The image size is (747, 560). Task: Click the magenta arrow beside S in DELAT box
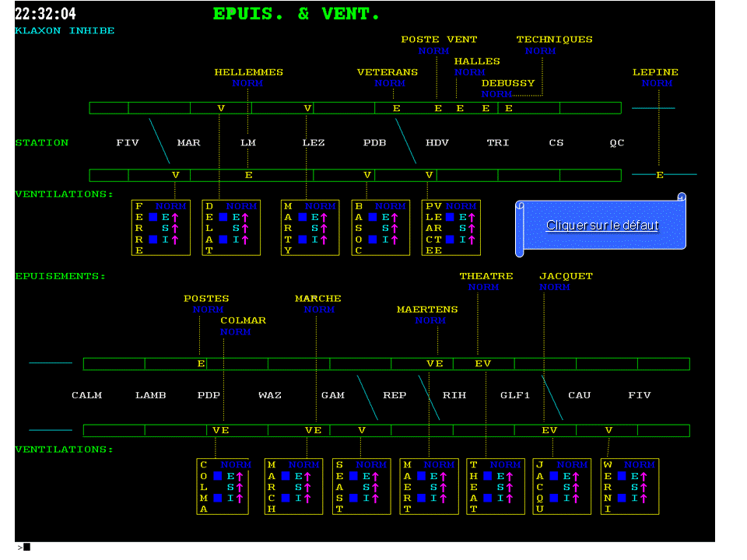tap(245, 229)
